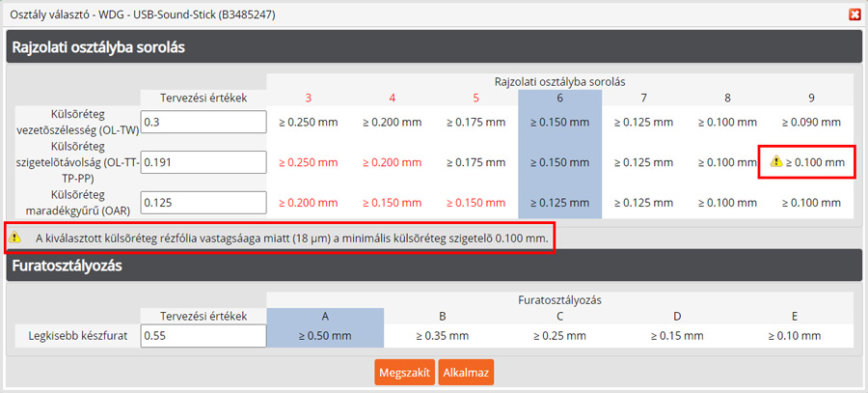The height and width of the screenshot is (393, 868).
Task: Click the maradékgyűrű 0.125 input field
Action: [x=203, y=203]
